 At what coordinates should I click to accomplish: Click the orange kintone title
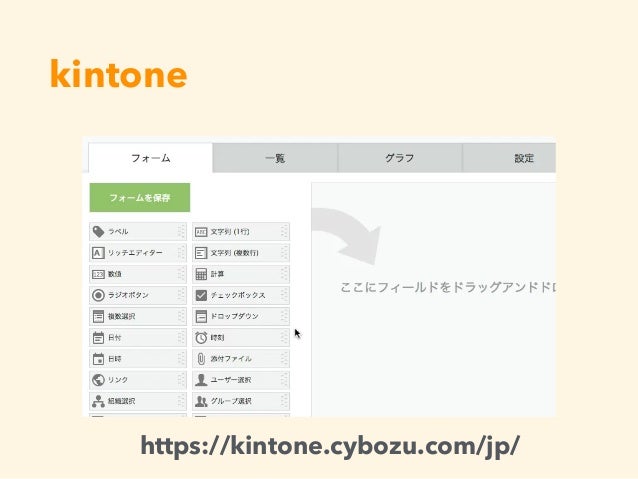(x=118, y=74)
